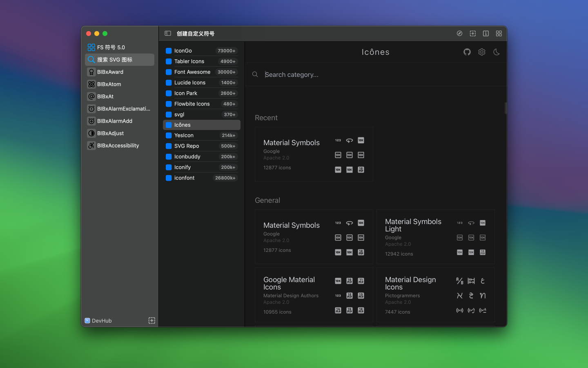This screenshot has height=368, width=588.
Task: Select FS 符号 5.0 in sidebar
Action: tap(120, 47)
